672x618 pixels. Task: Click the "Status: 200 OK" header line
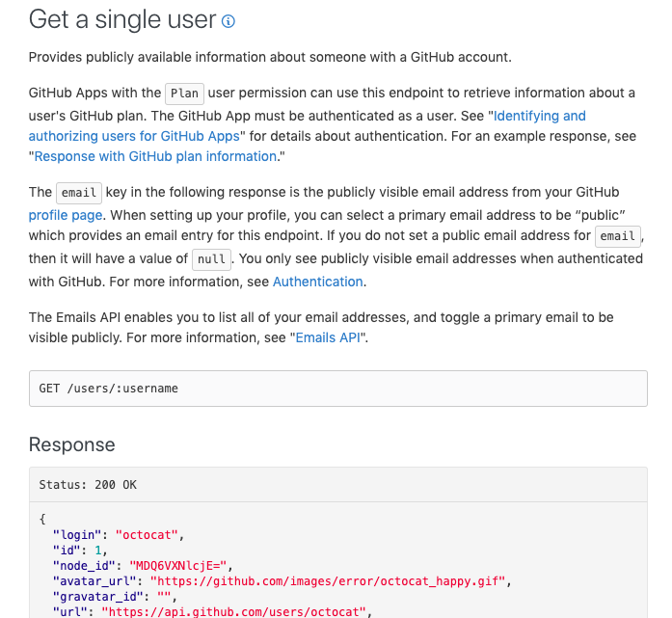click(88, 485)
